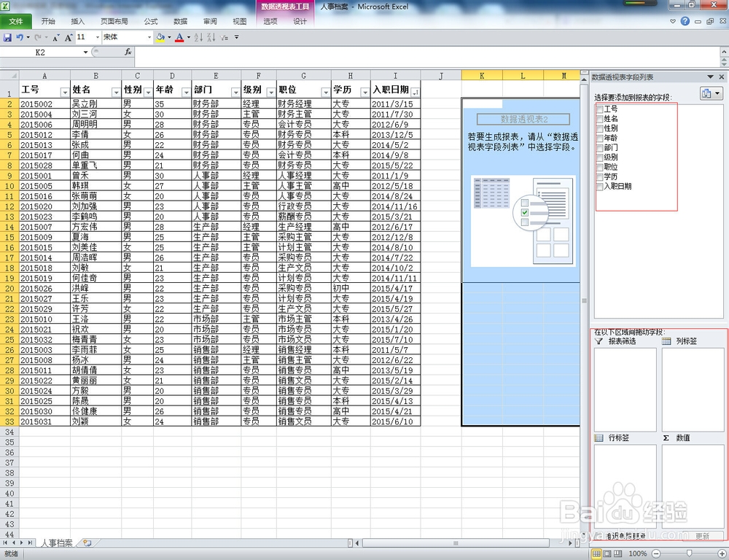Screen dimensions: 729x560
Task: Open the 文件 menu
Action: click(17, 21)
